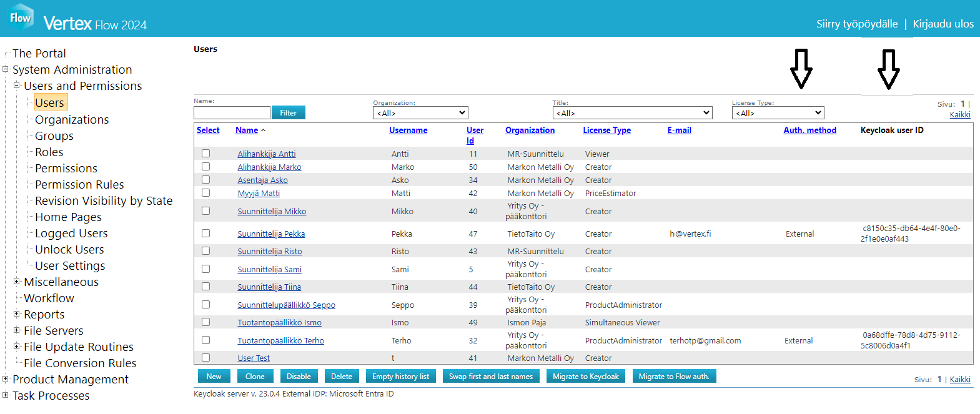This screenshot has width=980, height=414.
Task: Open the License Type filter dropdown
Action: pyautogui.click(x=778, y=113)
